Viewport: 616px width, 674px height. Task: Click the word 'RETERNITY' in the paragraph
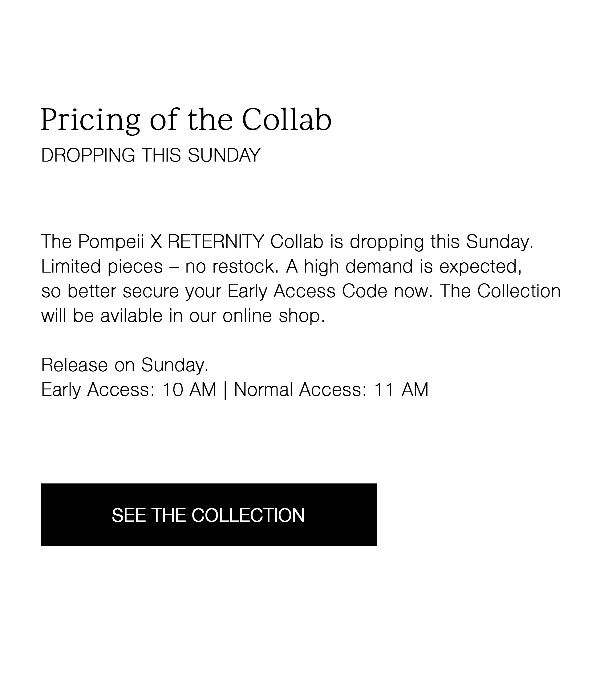click(216, 241)
